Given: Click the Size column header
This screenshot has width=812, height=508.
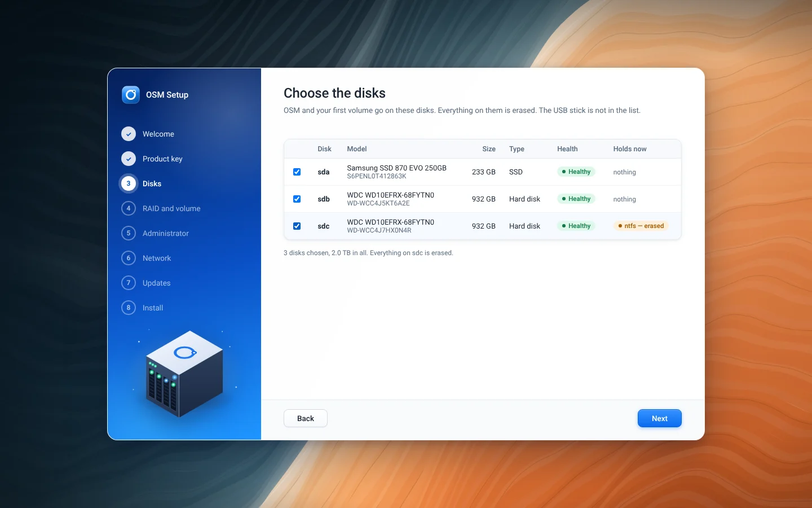Looking at the screenshot, I should 489,149.
